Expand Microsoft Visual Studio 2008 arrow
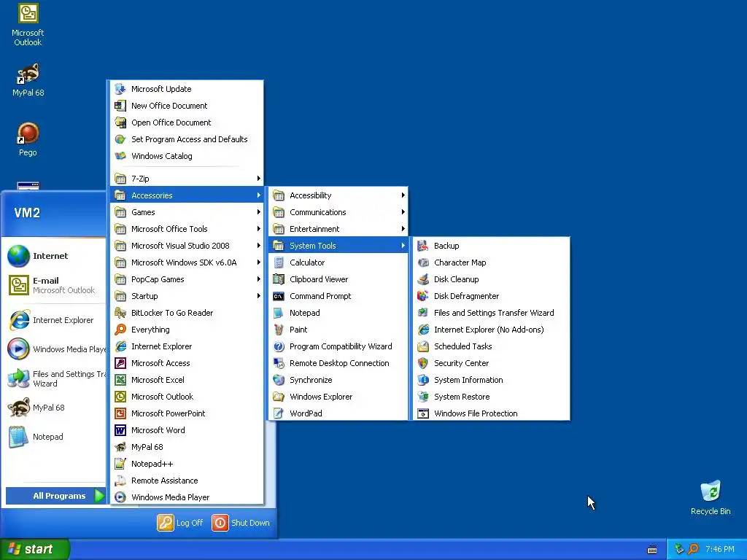 259,246
